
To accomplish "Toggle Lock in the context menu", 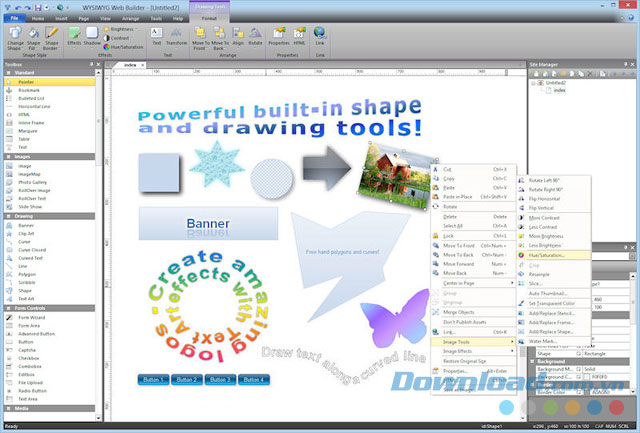I will [473, 236].
